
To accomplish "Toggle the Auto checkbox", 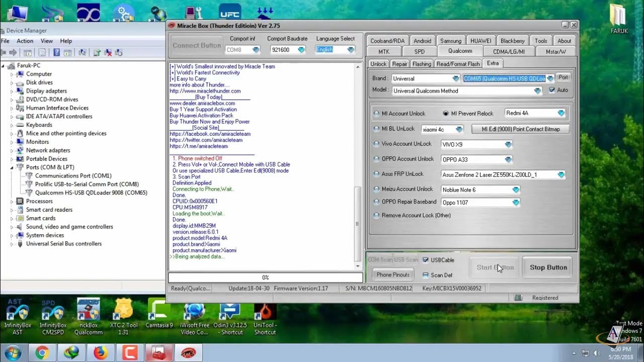I will (x=552, y=90).
